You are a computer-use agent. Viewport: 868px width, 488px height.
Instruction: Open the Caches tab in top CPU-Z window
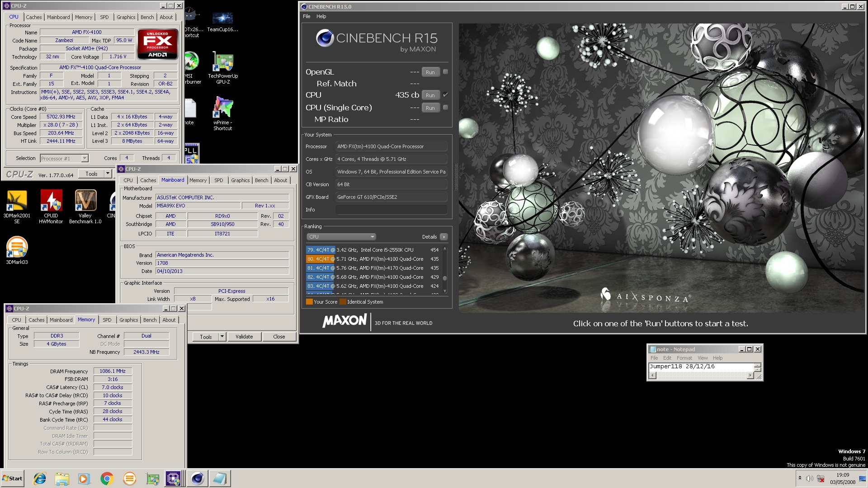pyautogui.click(x=33, y=17)
